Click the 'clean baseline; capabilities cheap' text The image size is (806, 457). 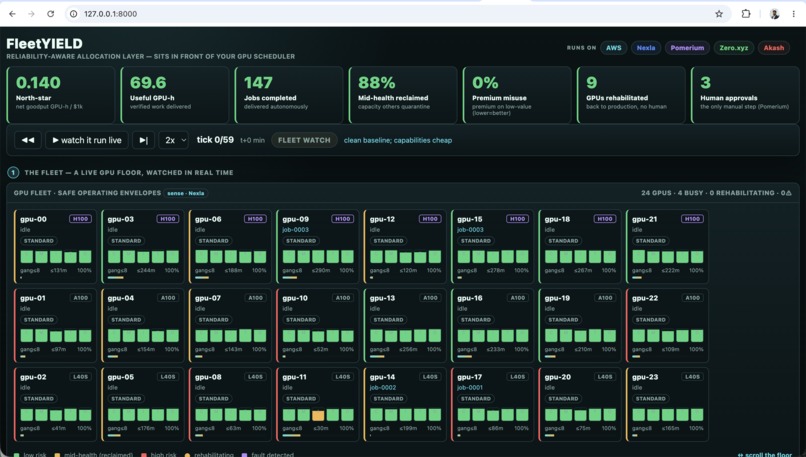(x=398, y=140)
